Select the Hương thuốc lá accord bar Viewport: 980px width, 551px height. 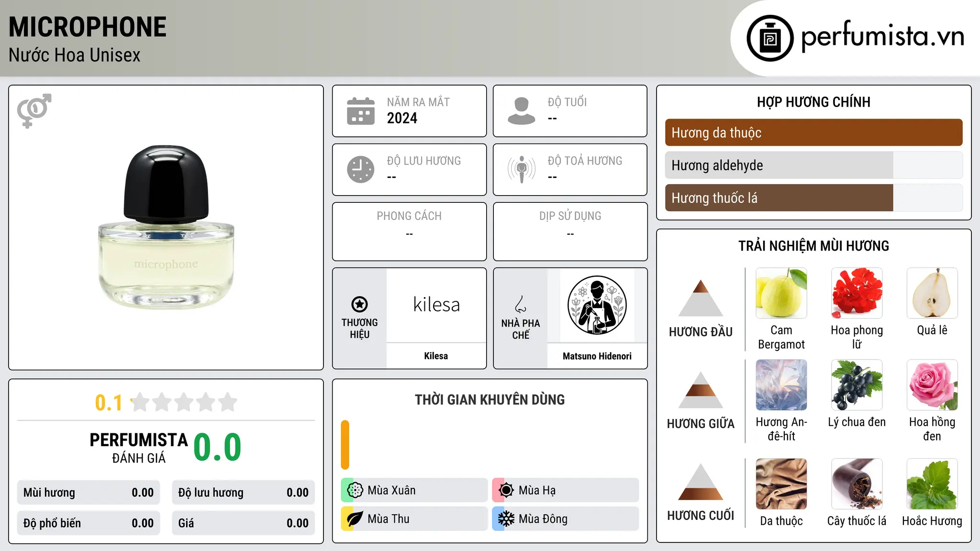coord(813,198)
